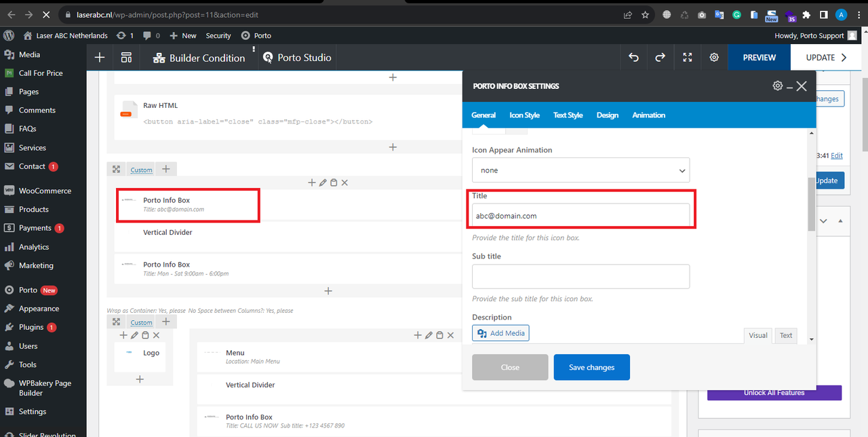The width and height of the screenshot is (868, 437).
Task: Click the Custom link above the abc@domain.com Info Box row
Action: [141, 170]
